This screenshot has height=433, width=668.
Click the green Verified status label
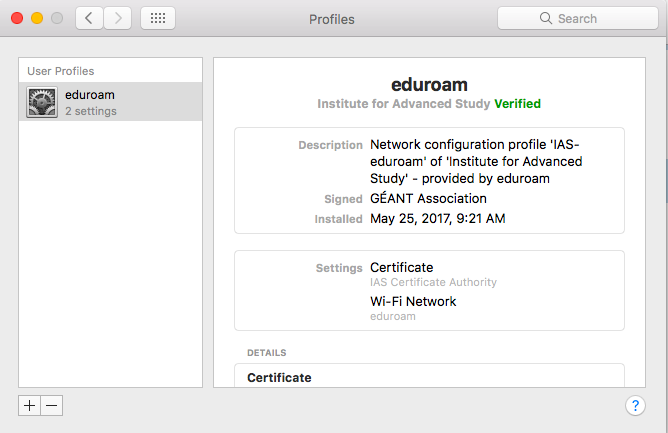pos(517,103)
